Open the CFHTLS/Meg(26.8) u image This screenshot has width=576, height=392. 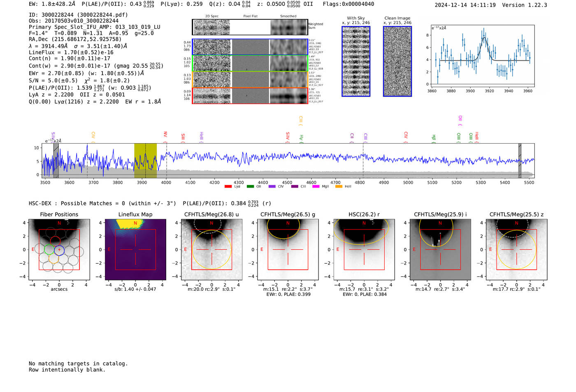[211, 250]
